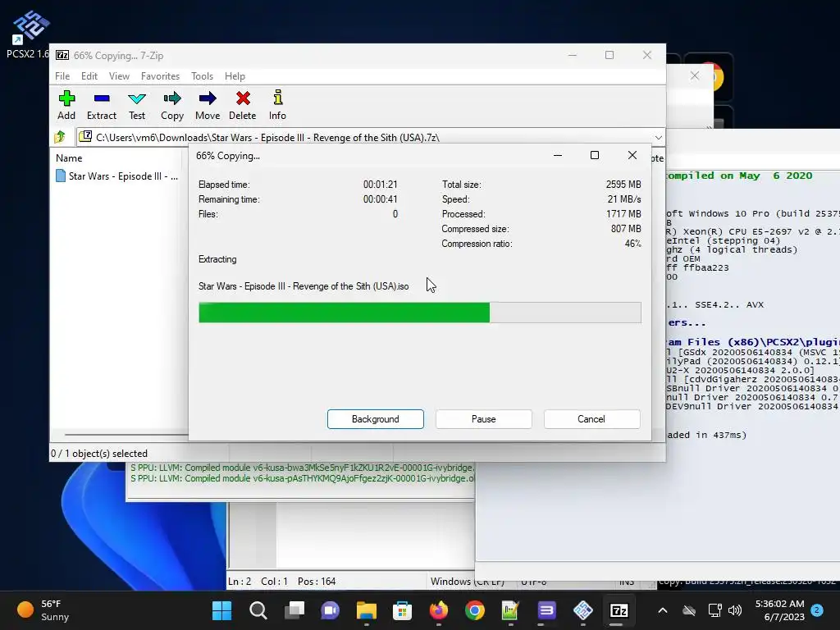The image size is (840, 630).
Task: Open PCSX2 1.6 desktop shortcut
Action: (29, 34)
